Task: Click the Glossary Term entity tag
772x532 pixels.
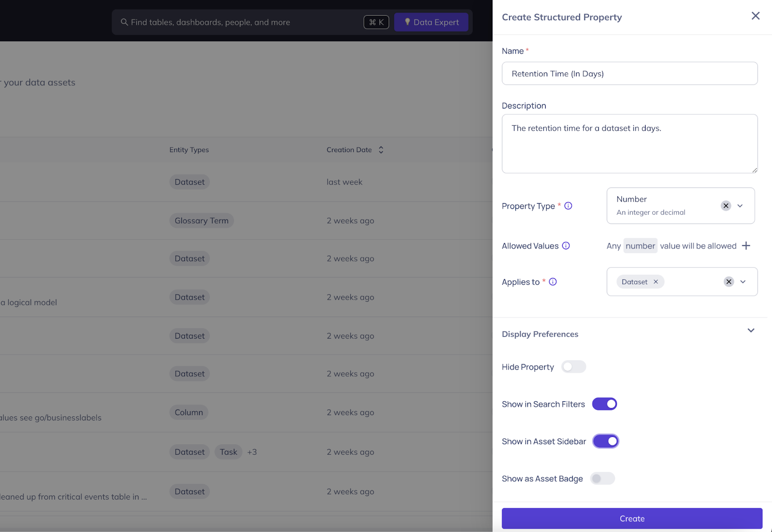Action: 202,220
